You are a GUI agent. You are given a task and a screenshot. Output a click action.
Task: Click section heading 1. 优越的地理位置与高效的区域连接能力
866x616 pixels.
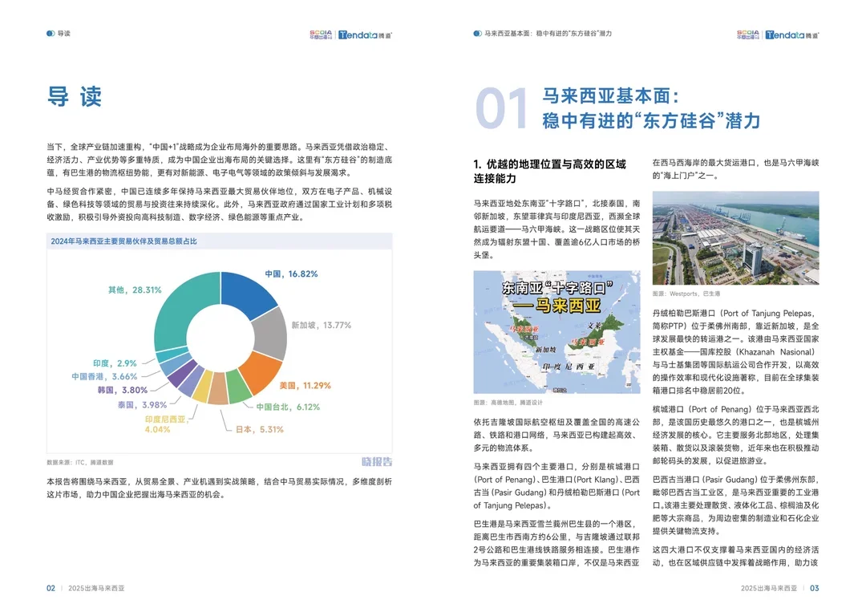[550, 172]
